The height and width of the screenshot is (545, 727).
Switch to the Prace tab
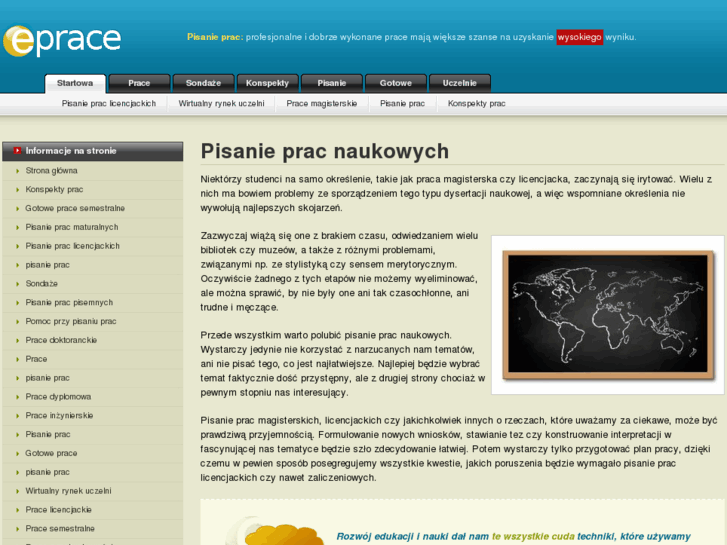[139, 83]
